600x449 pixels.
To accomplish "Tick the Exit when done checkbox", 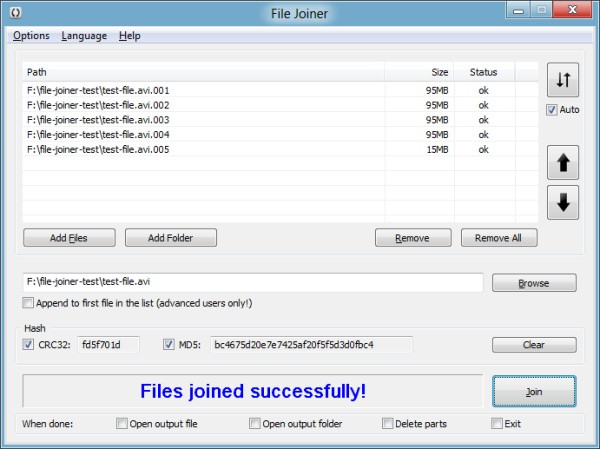I will click(497, 423).
